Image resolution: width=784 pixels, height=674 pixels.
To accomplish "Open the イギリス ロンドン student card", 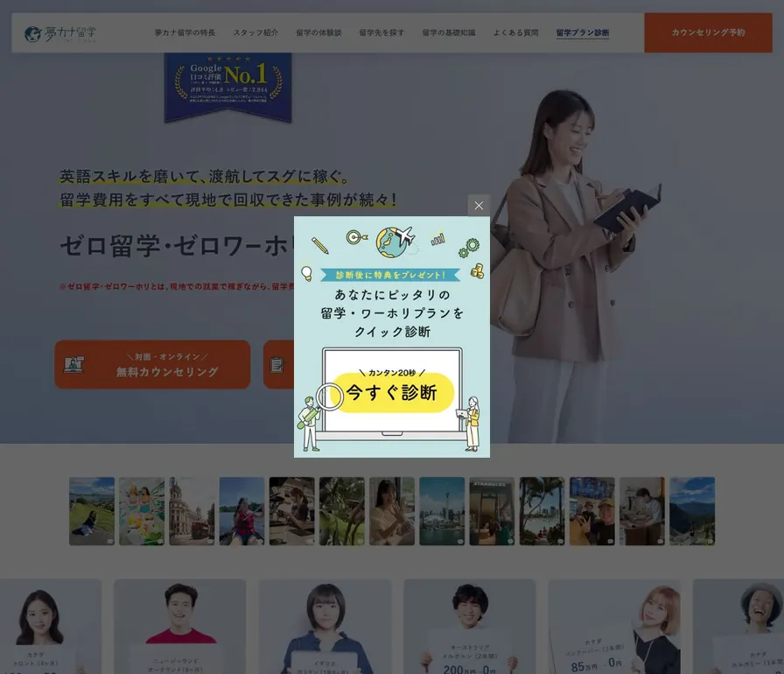I will pos(325,627).
